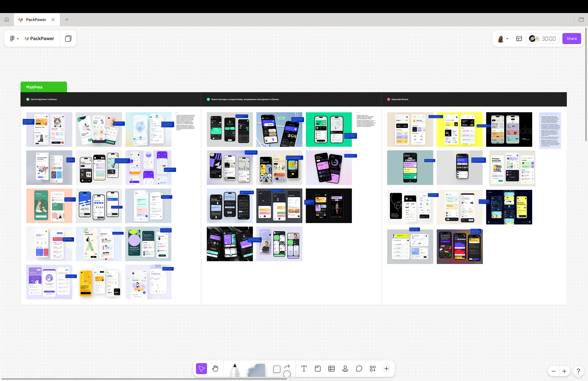
Task: Open the Figma main menu dropdown
Action: tap(14, 39)
